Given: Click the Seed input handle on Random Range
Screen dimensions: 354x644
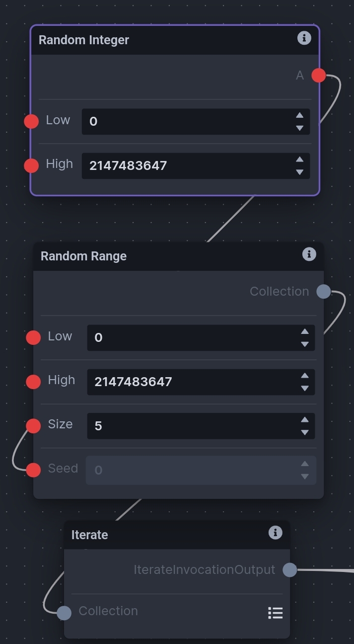Looking at the screenshot, I should (33, 469).
